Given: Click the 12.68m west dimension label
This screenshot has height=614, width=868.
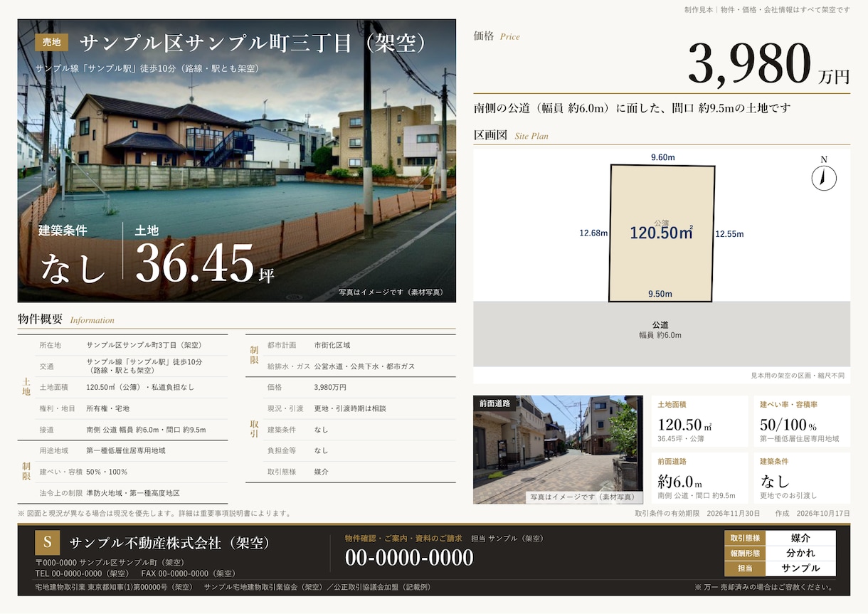Looking at the screenshot, I should [x=593, y=233].
